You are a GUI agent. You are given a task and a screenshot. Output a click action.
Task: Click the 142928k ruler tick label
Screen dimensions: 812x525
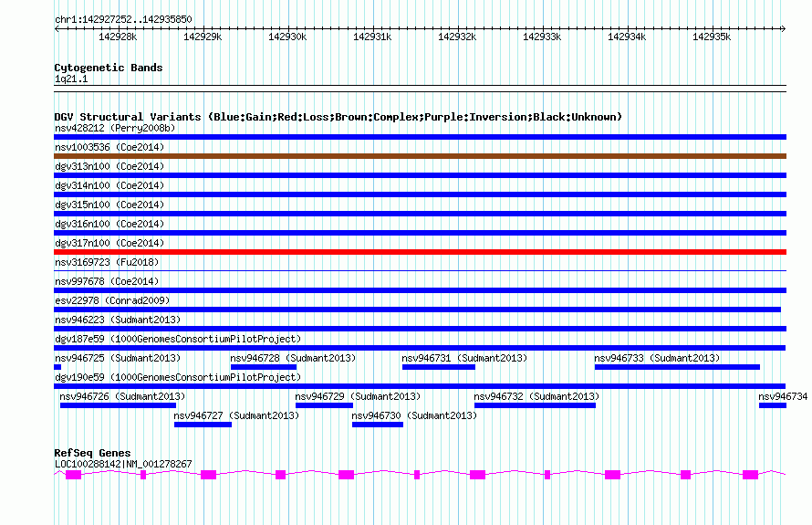point(118,37)
